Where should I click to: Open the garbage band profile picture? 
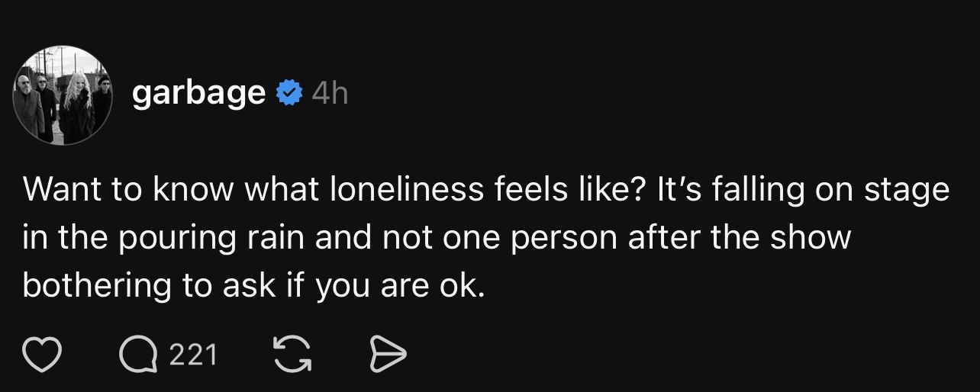63,95
